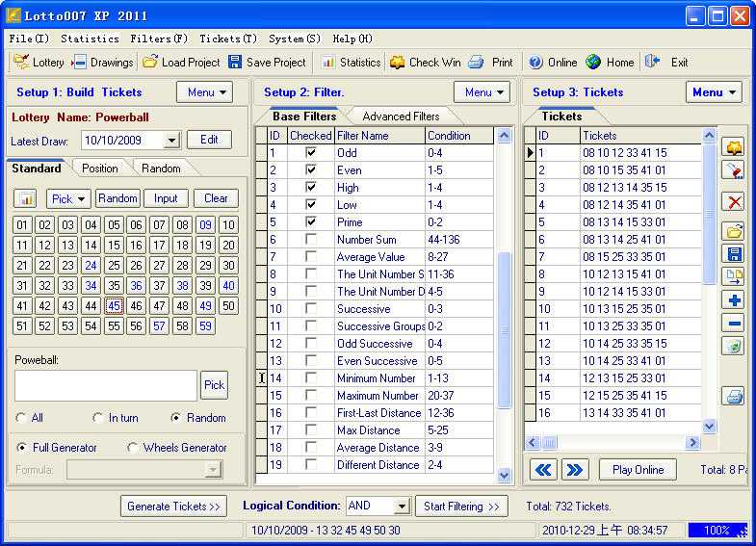Open the Logical Condition AND dropdown

402,507
